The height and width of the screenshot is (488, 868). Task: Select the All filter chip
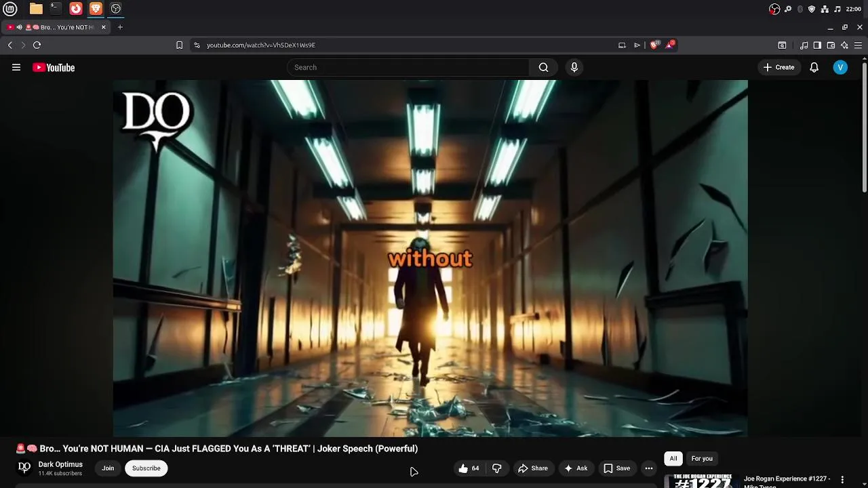pos(673,459)
